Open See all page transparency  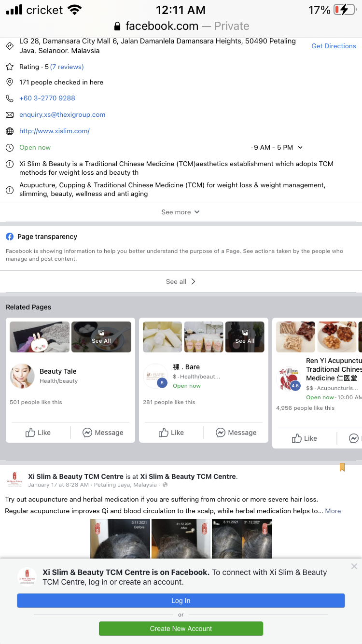coord(181,281)
